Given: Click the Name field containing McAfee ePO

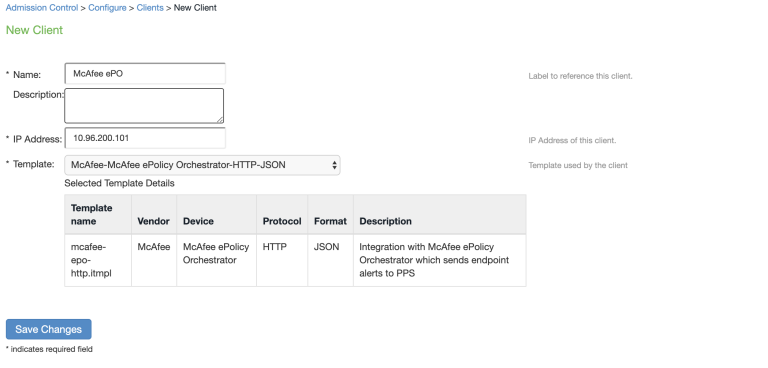Looking at the screenshot, I should [145, 74].
